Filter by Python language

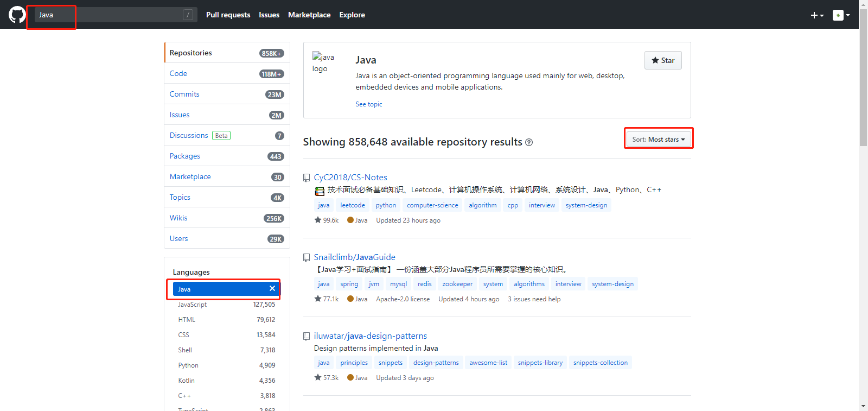point(227,365)
